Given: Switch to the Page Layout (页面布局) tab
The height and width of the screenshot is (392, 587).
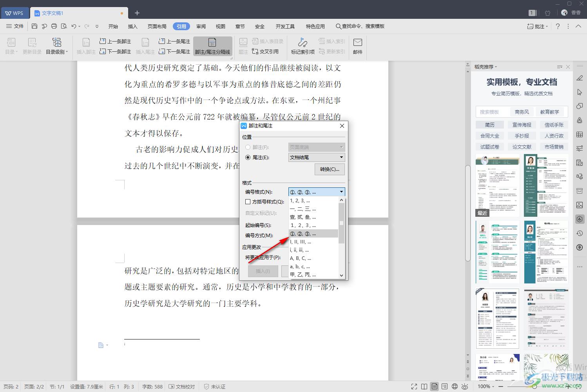Looking at the screenshot, I should [x=157, y=26].
